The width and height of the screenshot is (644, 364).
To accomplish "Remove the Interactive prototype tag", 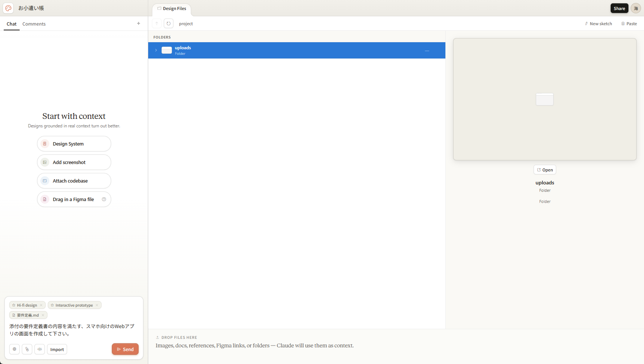I will [x=97, y=305].
